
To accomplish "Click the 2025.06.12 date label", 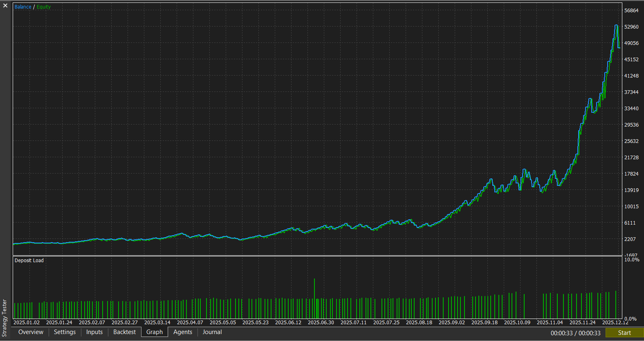I will 288,323.
